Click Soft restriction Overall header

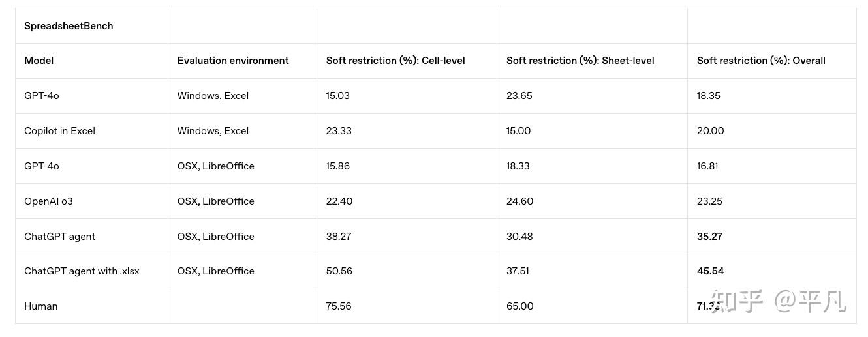(761, 61)
